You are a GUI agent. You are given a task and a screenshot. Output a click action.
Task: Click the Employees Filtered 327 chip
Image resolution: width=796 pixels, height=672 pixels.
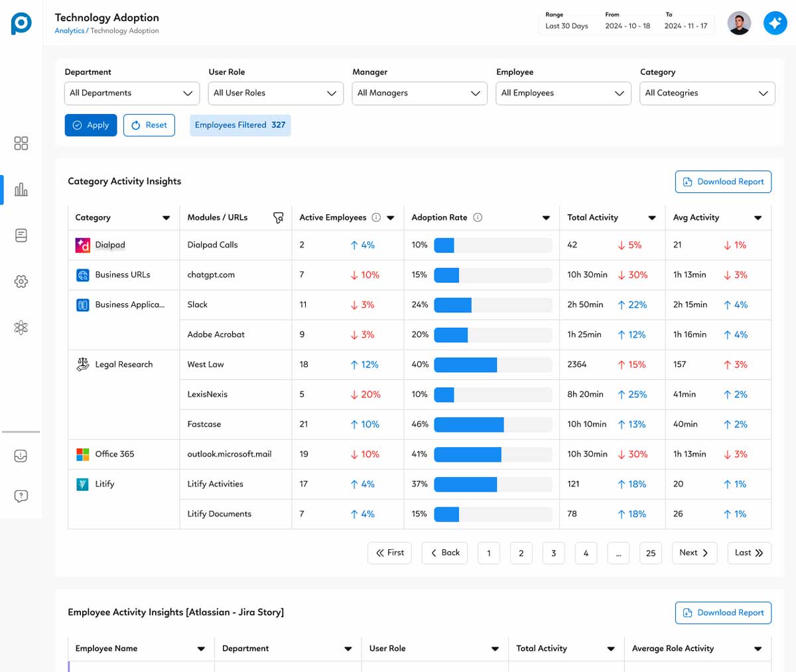(240, 125)
